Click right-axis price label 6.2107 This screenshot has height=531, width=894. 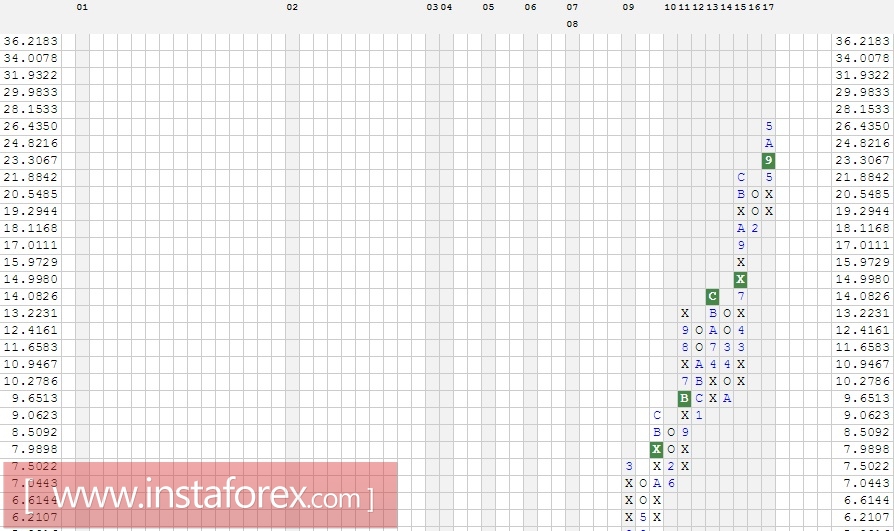click(867, 517)
